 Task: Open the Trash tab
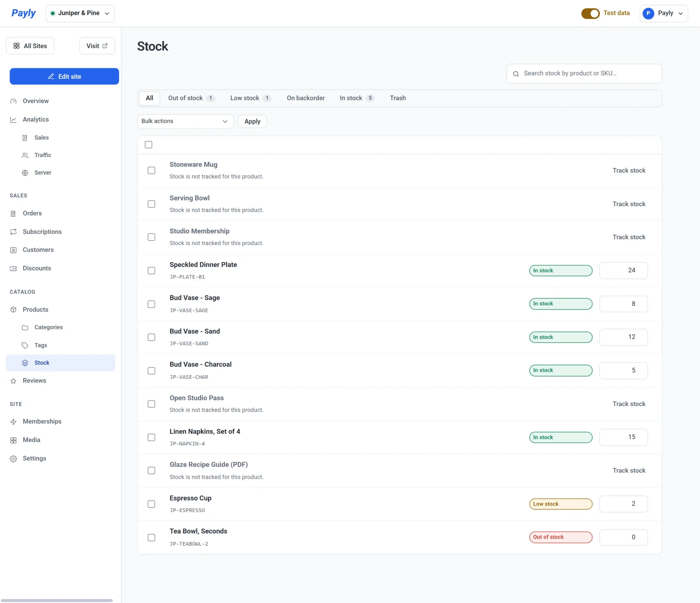pos(398,98)
